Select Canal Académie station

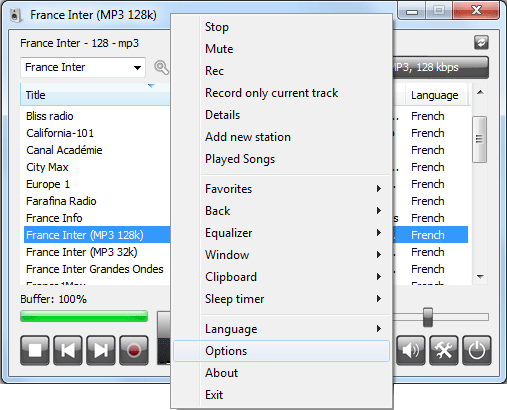tap(64, 150)
